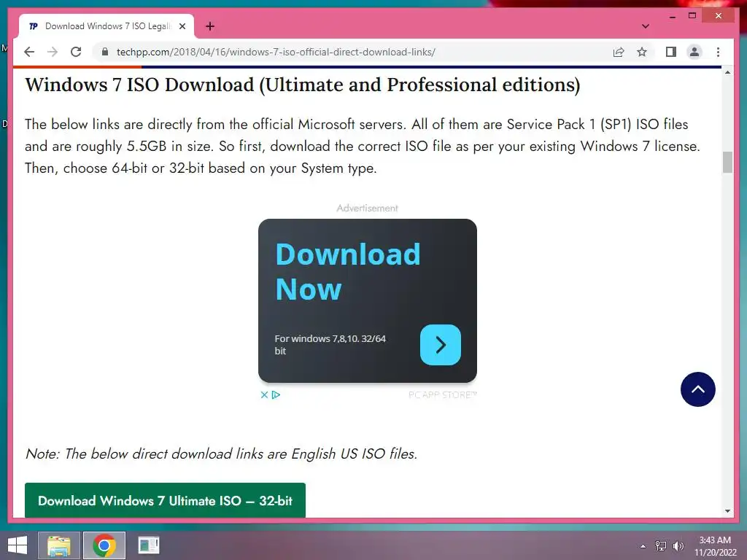This screenshot has height=560, width=747.
Task: Click the English US ISO files note
Action: 222,454
